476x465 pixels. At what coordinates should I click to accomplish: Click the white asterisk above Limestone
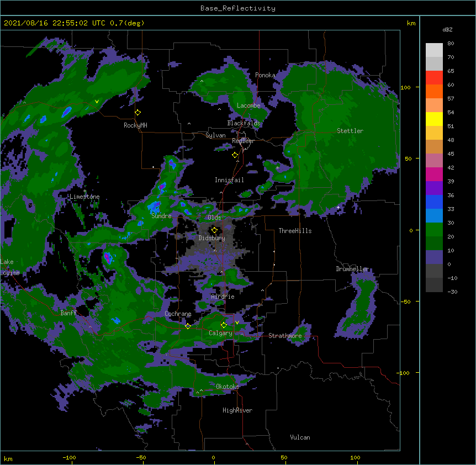[x=84, y=191]
